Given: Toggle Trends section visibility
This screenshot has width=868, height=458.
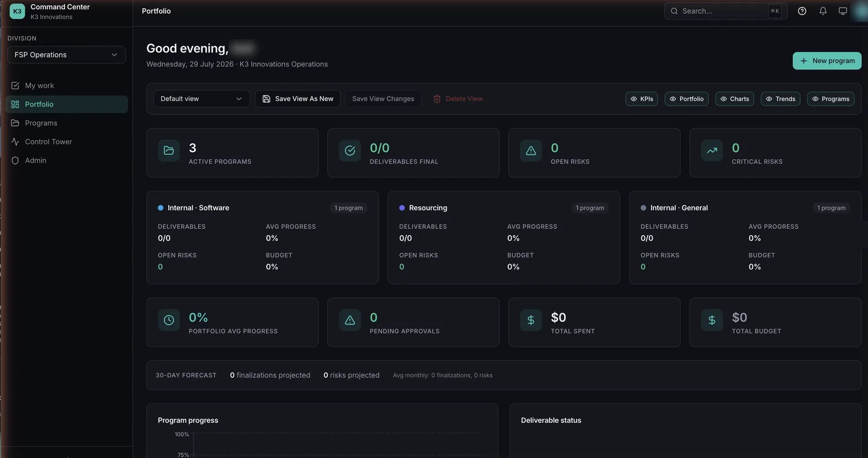Looking at the screenshot, I should point(780,99).
